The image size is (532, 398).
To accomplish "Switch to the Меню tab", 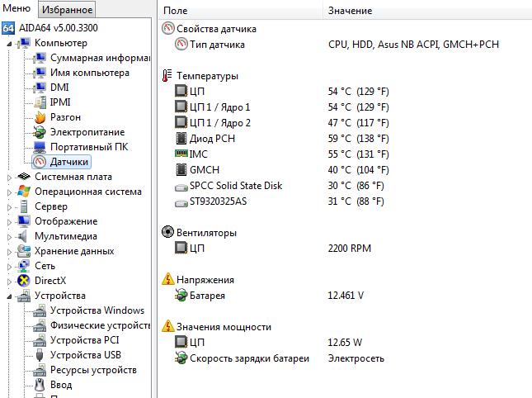I will coord(16,9).
